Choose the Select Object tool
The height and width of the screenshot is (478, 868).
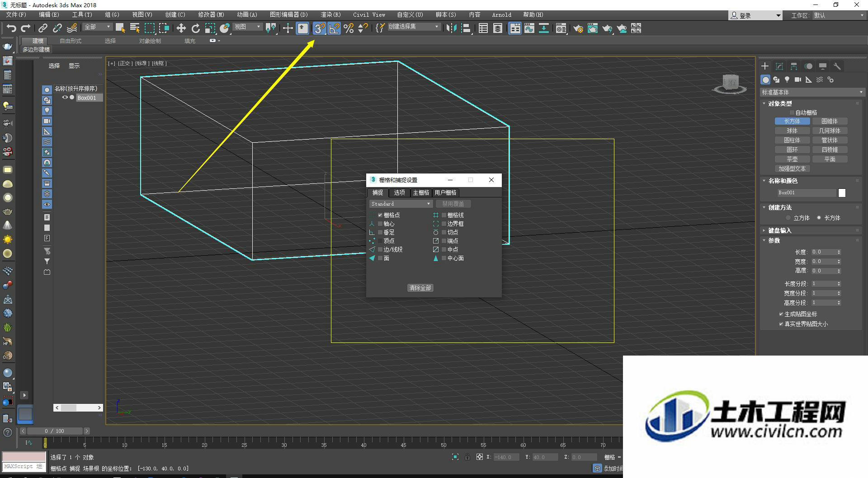(x=120, y=28)
